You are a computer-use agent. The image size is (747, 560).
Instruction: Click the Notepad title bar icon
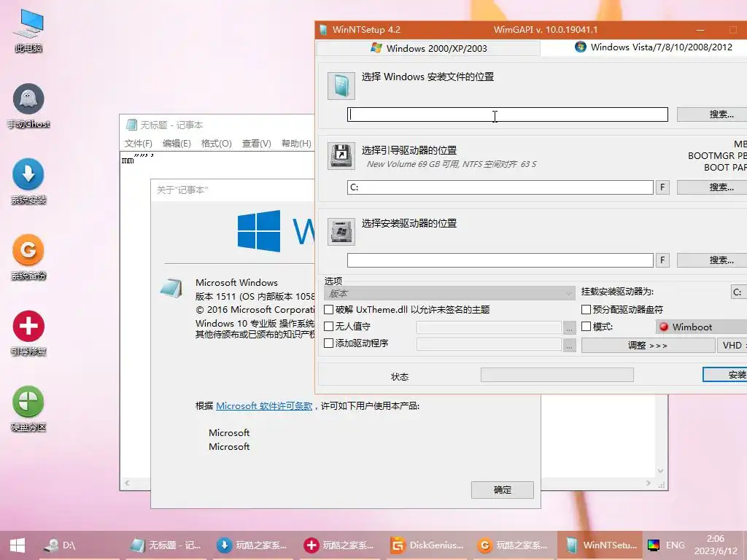click(x=131, y=125)
